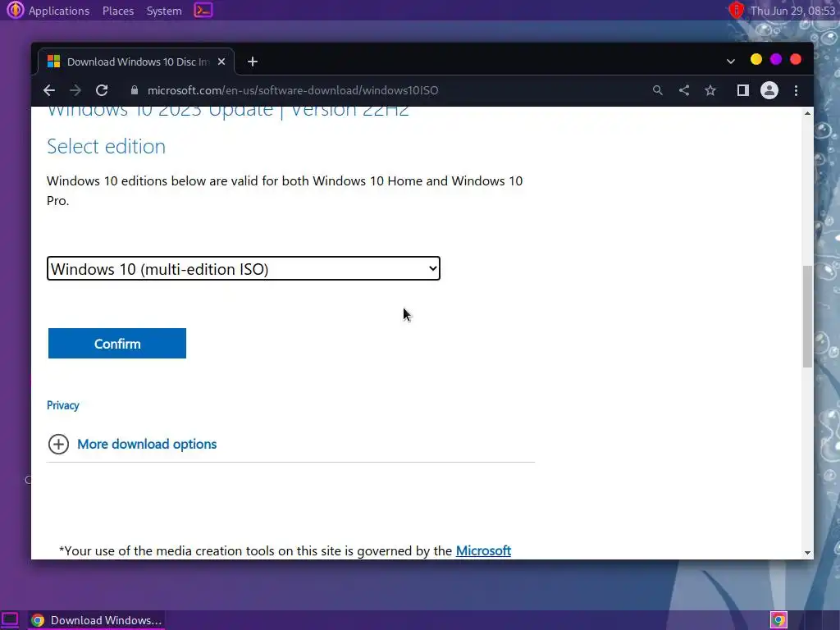840x630 pixels.
Task: Open the System menu
Action: coord(164,11)
